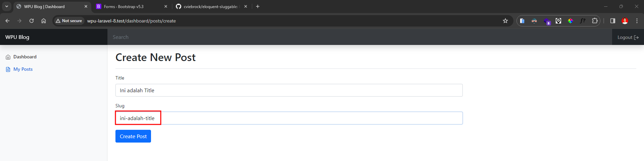Click the Create Post button
Viewport: 644px width, 161px height.
tap(133, 136)
